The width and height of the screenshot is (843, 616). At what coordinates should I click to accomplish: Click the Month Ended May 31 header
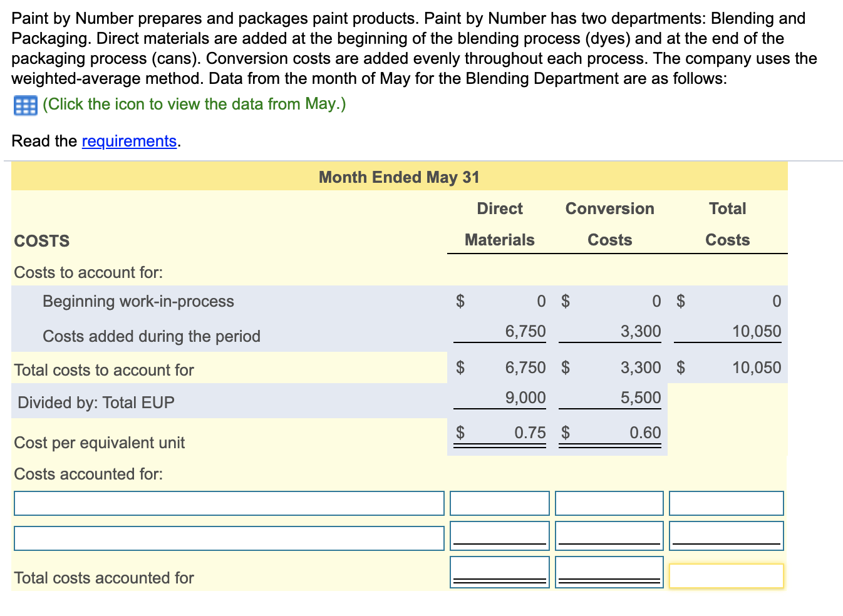399,177
